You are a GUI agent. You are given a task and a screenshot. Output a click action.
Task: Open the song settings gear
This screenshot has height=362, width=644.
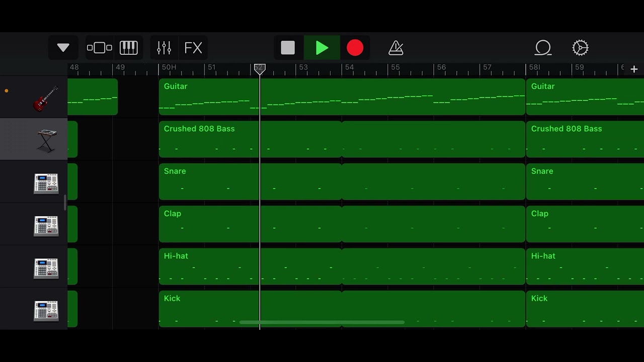coord(580,48)
